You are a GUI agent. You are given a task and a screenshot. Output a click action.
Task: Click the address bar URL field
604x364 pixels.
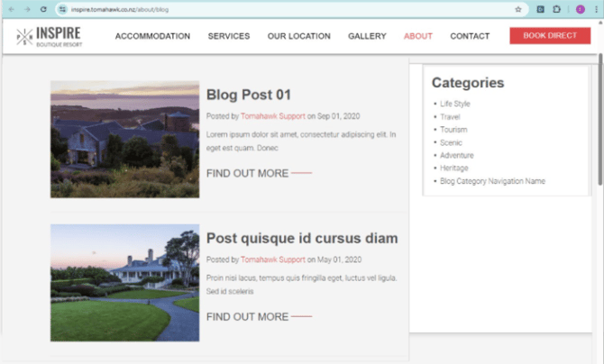pyautogui.click(x=270, y=9)
